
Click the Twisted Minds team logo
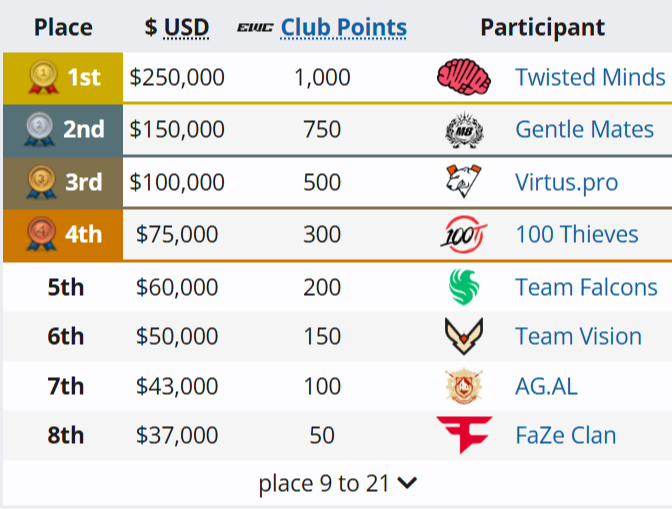(x=464, y=77)
